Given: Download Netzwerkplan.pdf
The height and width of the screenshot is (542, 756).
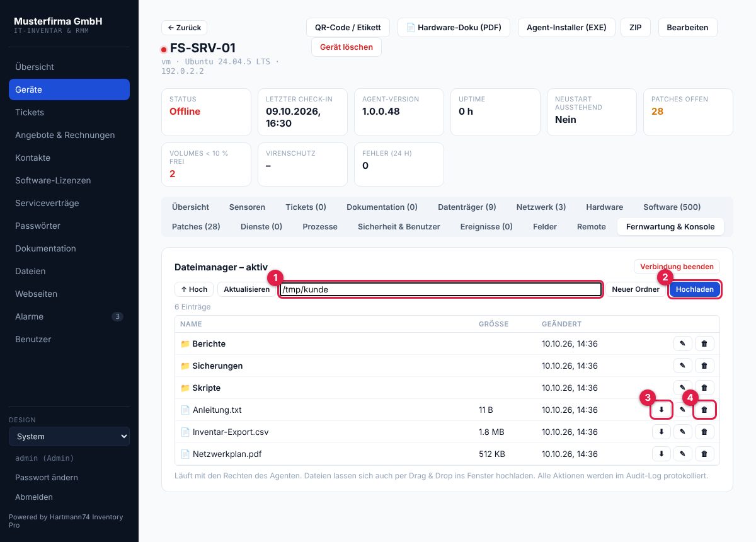Looking at the screenshot, I should tap(661, 454).
